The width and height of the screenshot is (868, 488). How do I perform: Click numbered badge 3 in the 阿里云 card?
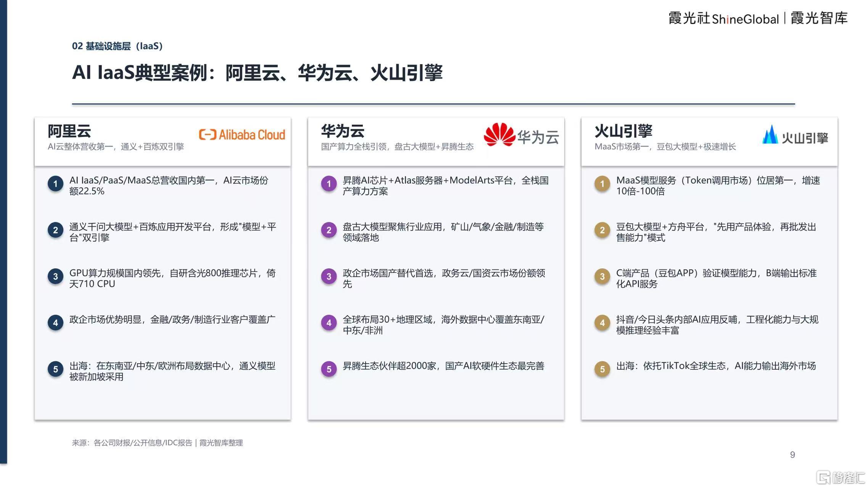pos(55,277)
